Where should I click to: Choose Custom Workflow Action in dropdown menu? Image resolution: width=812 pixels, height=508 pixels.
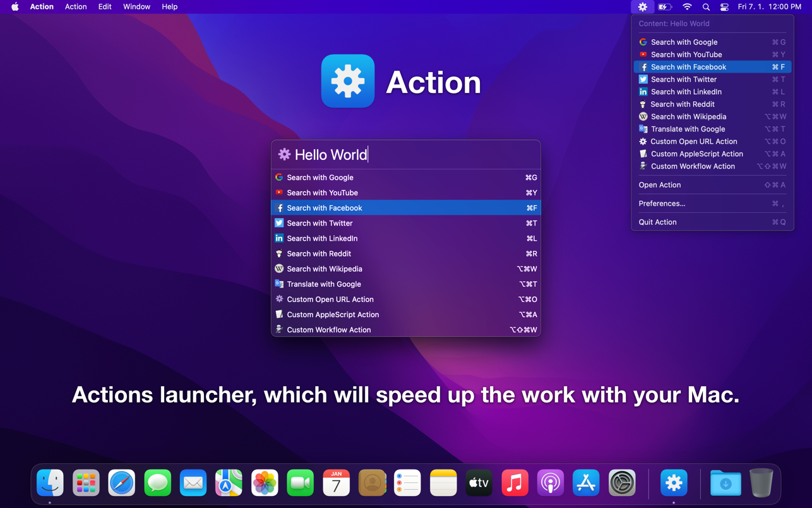pos(712,166)
